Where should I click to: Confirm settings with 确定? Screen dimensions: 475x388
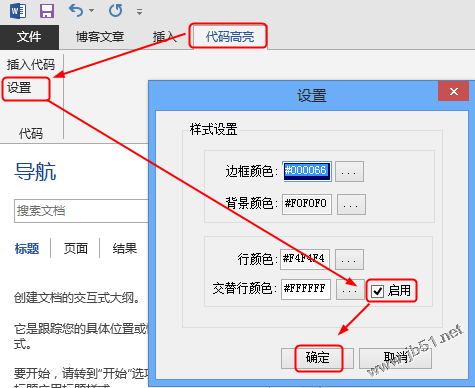(x=317, y=358)
